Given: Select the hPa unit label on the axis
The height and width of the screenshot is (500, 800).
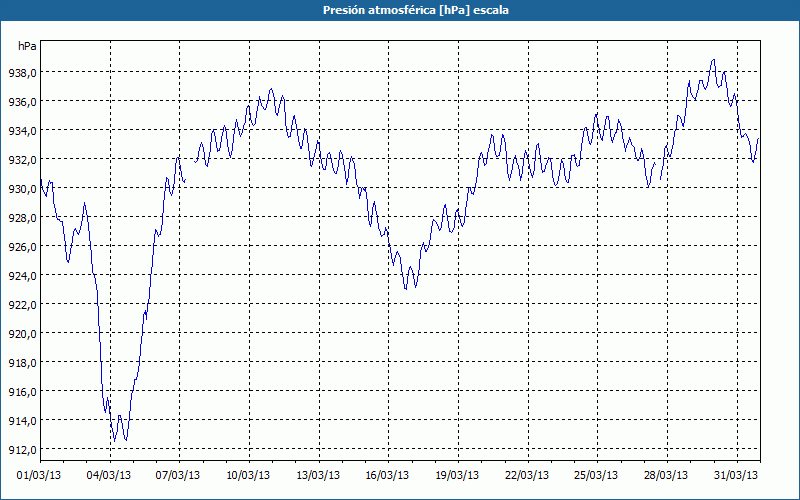Looking at the screenshot, I should (27, 46).
